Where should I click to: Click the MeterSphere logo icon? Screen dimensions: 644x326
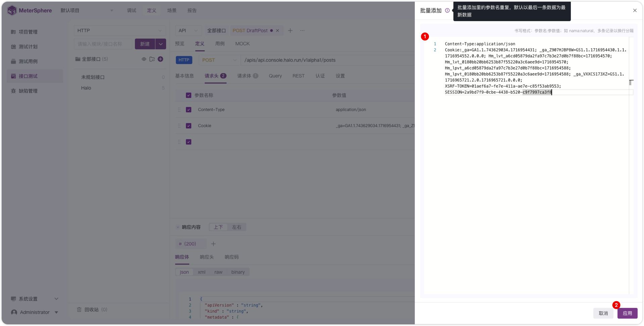click(12, 10)
